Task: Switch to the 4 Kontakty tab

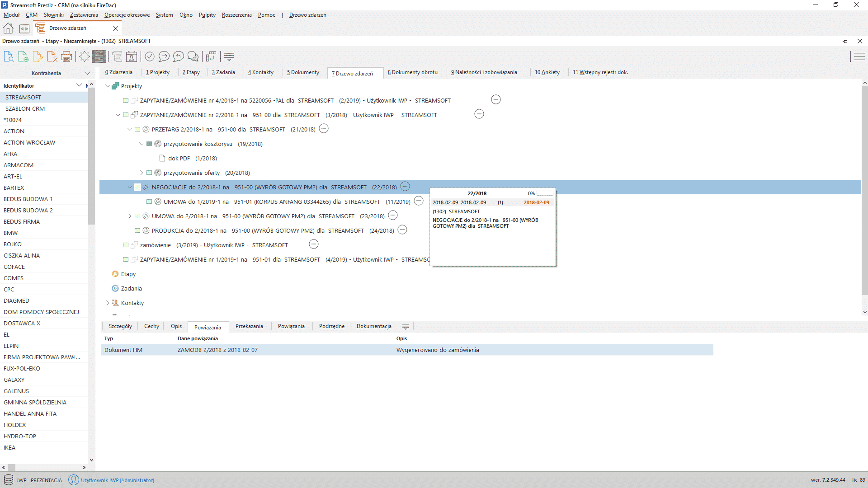Action: pos(261,72)
